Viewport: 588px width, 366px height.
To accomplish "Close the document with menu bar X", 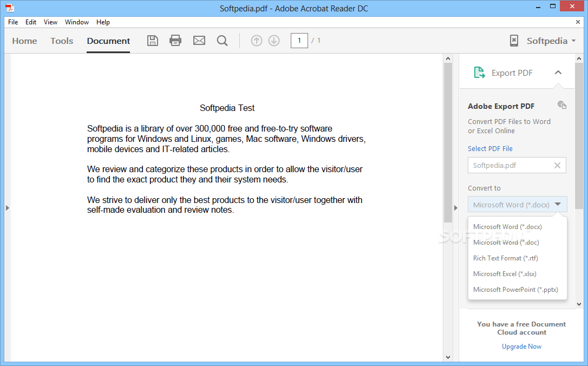I will pyautogui.click(x=578, y=22).
